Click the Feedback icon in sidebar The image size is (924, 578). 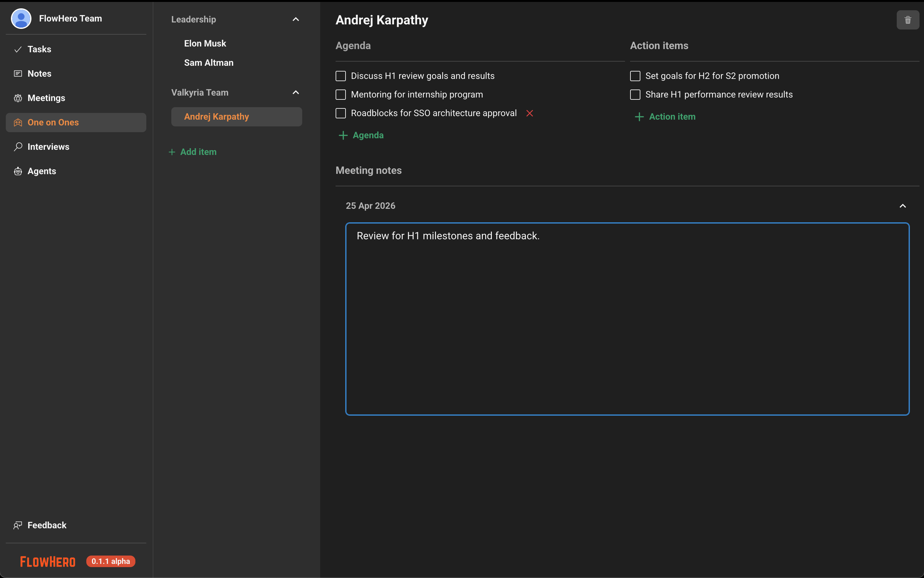point(18,525)
